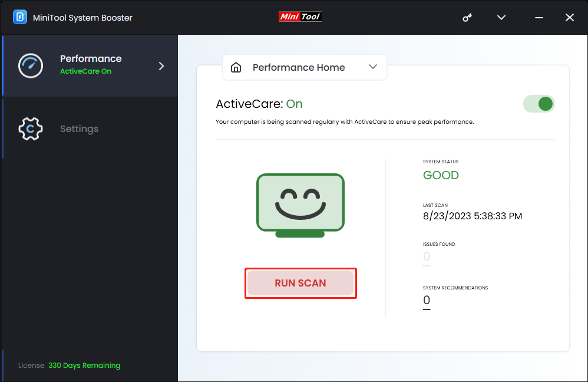The image size is (588, 382).
Task: Select the last scan date 8/23/2023 5:38:33 PM
Action: pos(473,216)
